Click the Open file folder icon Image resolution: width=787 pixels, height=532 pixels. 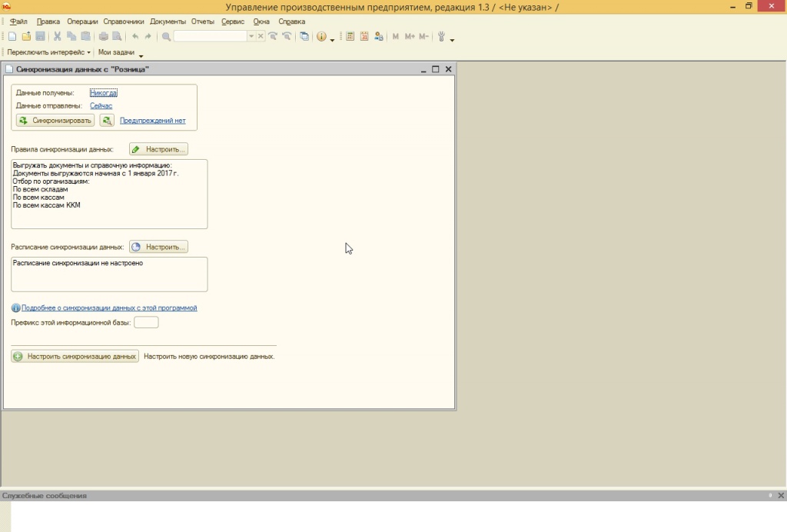pyautogui.click(x=26, y=36)
